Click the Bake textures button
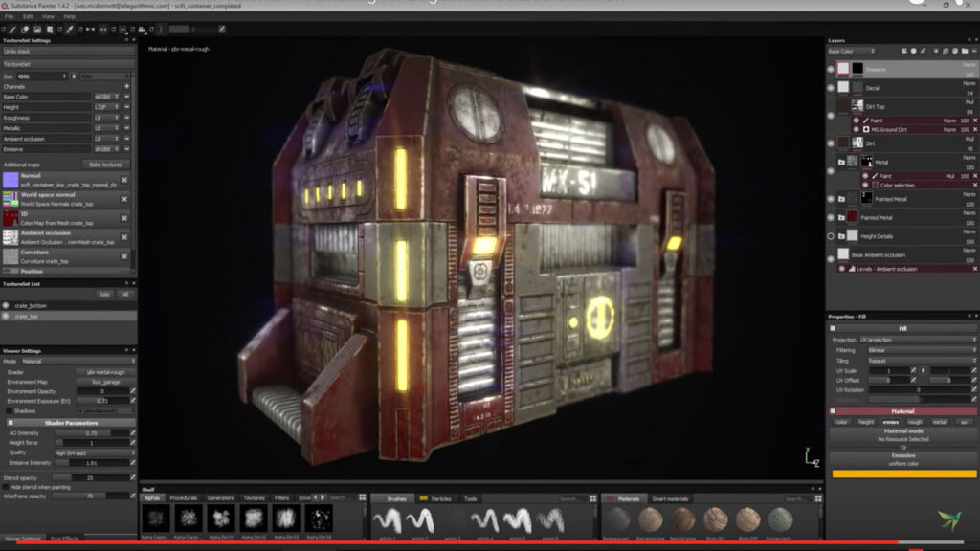Viewport: 980px width, 551px height. click(105, 165)
